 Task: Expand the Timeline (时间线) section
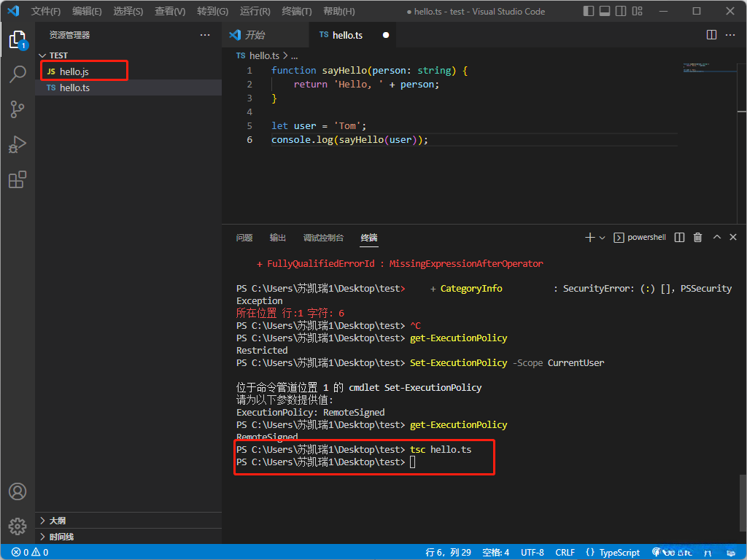(x=61, y=537)
